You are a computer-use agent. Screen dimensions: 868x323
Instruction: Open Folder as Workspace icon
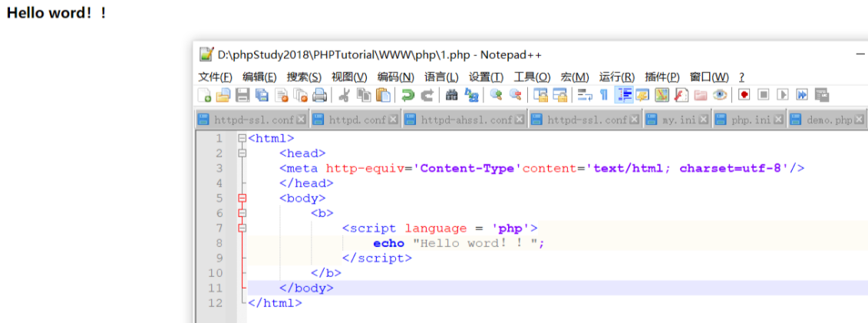[x=700, y=95]
